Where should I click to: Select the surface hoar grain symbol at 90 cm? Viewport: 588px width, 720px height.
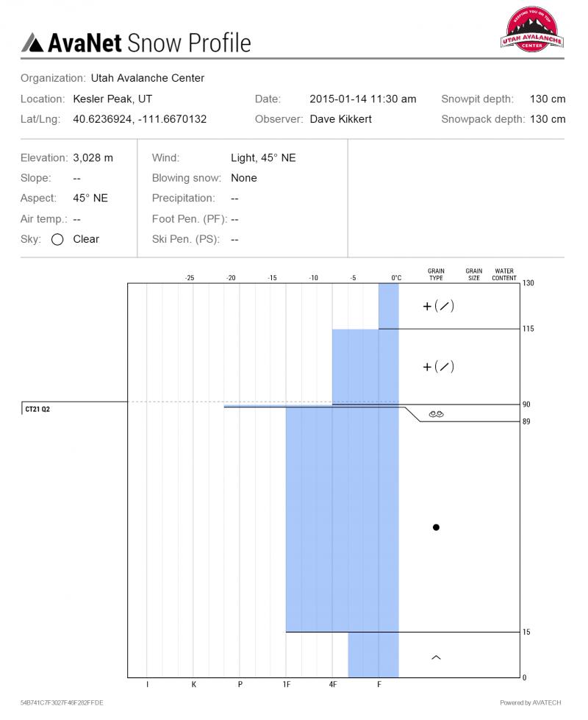click(x=436, y=414)
